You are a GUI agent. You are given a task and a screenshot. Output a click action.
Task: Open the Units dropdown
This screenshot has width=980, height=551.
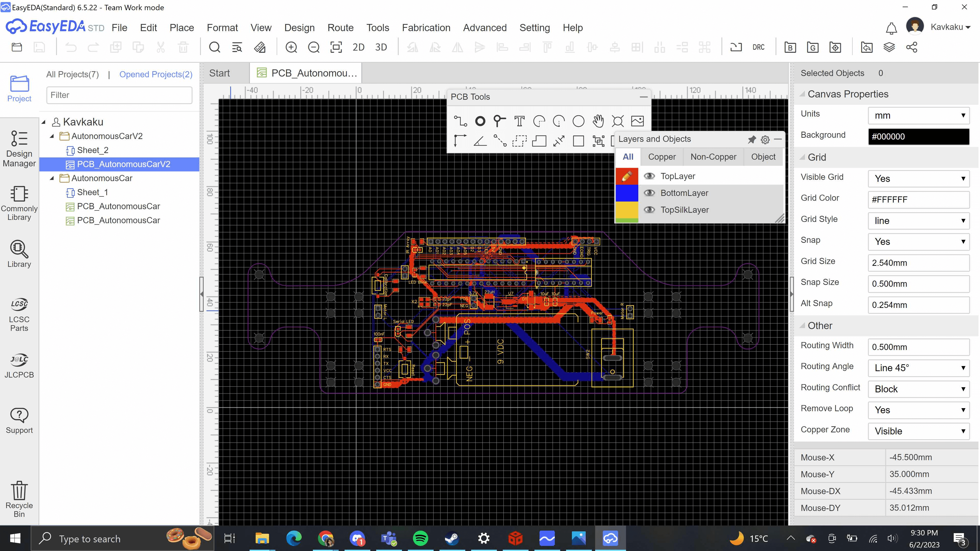tap(918, 116)
